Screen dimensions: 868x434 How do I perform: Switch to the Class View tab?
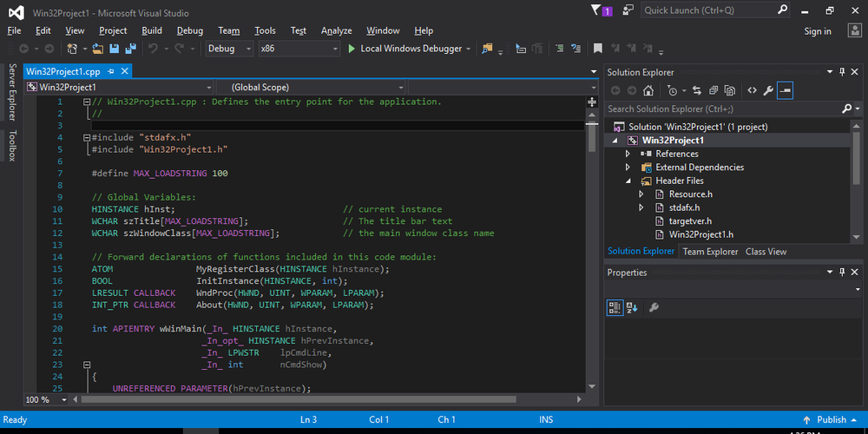click(x=766, y=252)
